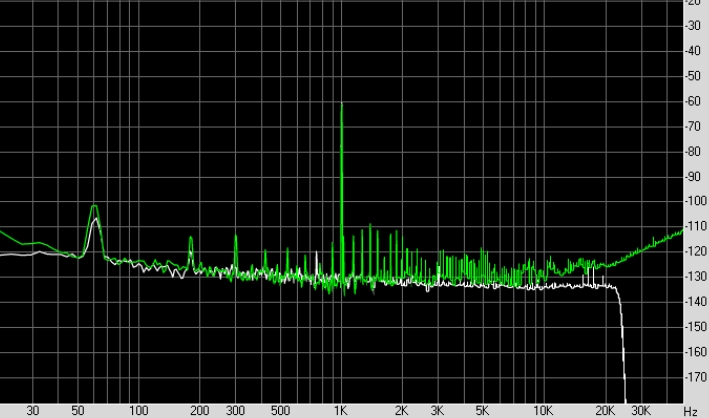Viewport: 709px width, 418px height.
Task: Click the 30K frequency axis label
Action: click(x=640, y=411)
